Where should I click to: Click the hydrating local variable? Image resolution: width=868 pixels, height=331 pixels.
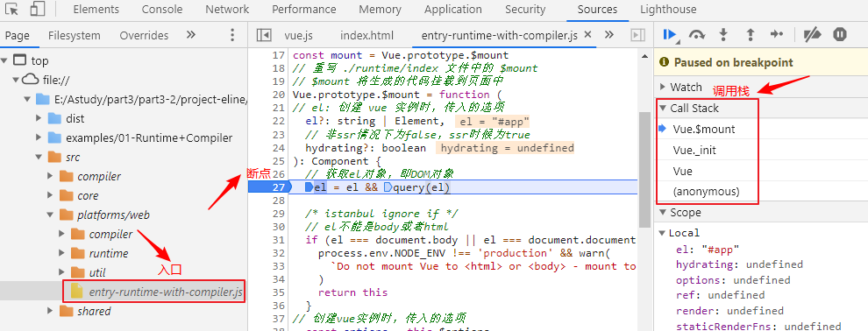(739, 264)
